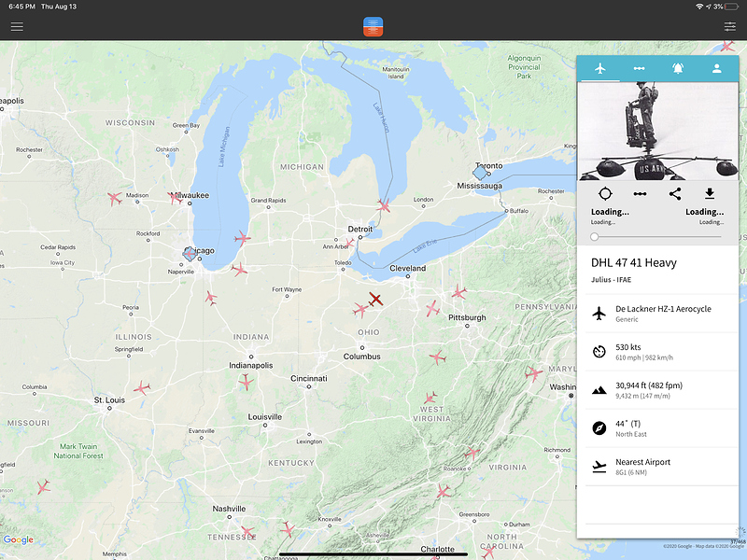
Task: Tap the Louisville city label
Action: click(265, 416)
